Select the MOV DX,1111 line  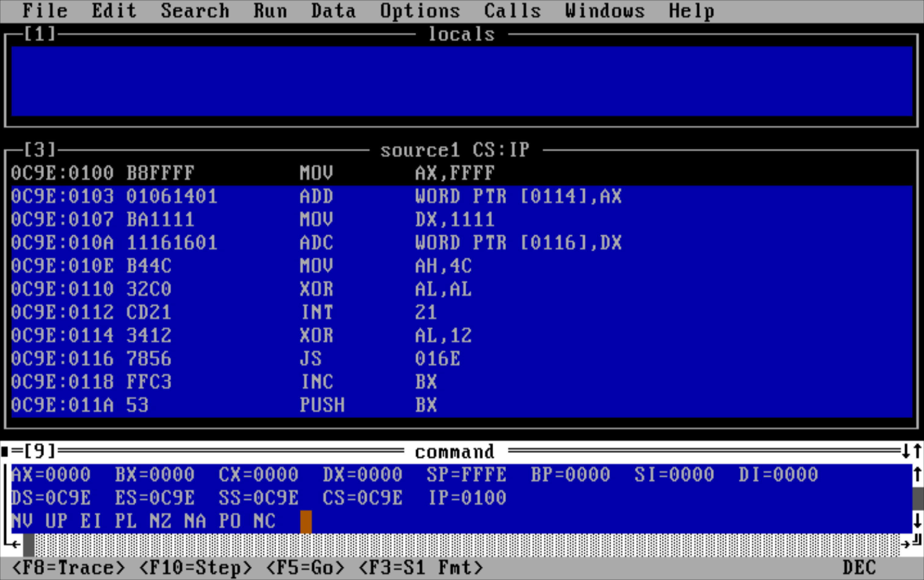click(x=462, y=220)
